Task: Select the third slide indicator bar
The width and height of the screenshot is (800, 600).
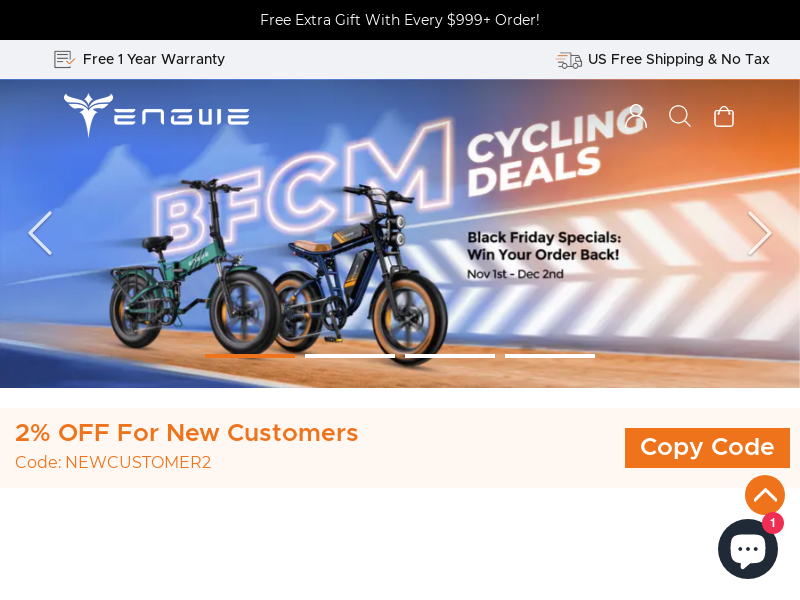Action: point(450,356)
